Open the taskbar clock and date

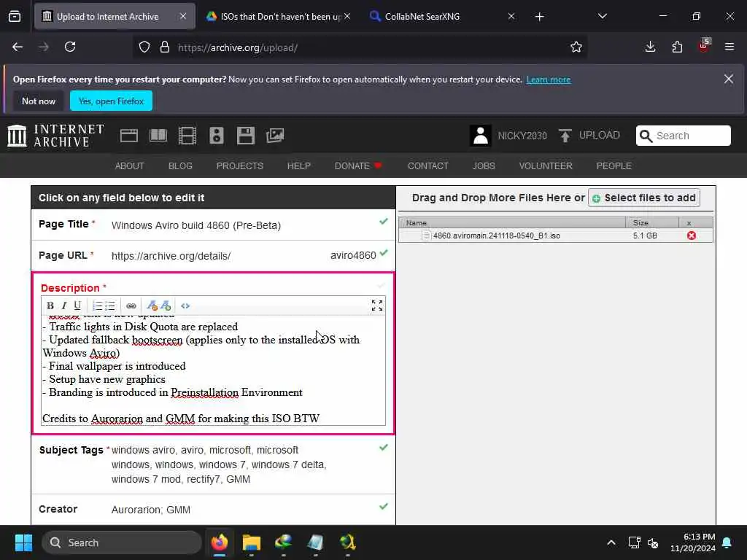693,542
